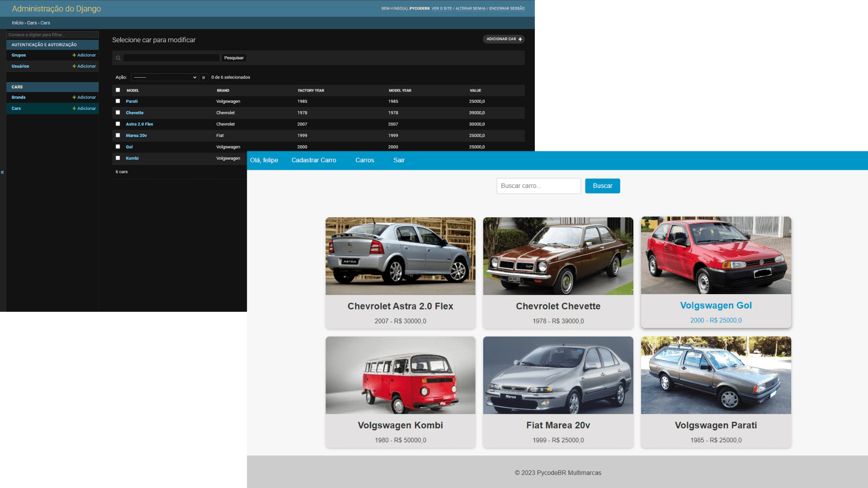
Task: Open the Astra 2.0 Flex model link
Action: click(x=139, y=124)
